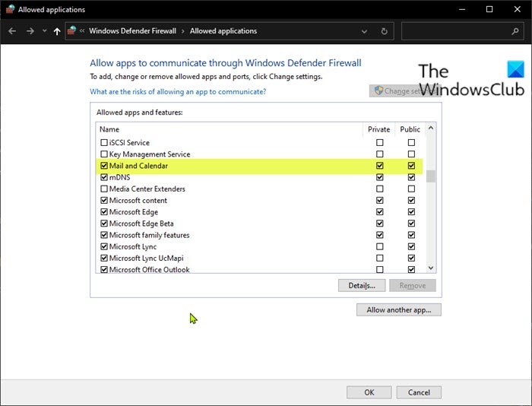
Task: Click the list scrollbar thumb
Action: 431,176
